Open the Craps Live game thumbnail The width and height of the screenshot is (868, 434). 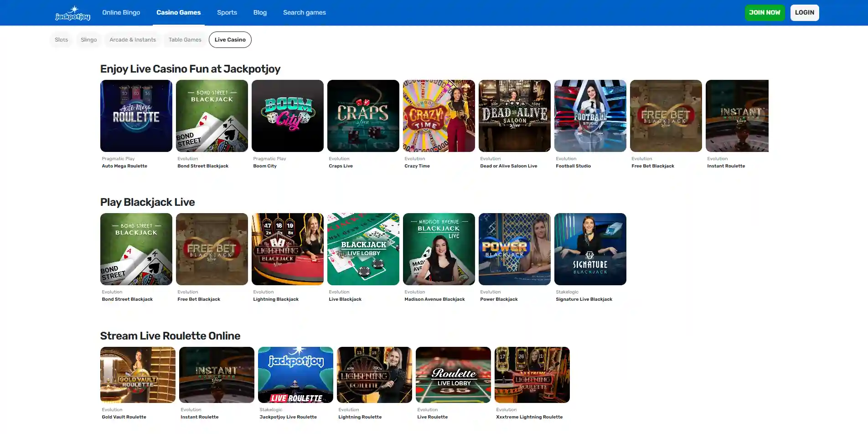tap(363, 116)
